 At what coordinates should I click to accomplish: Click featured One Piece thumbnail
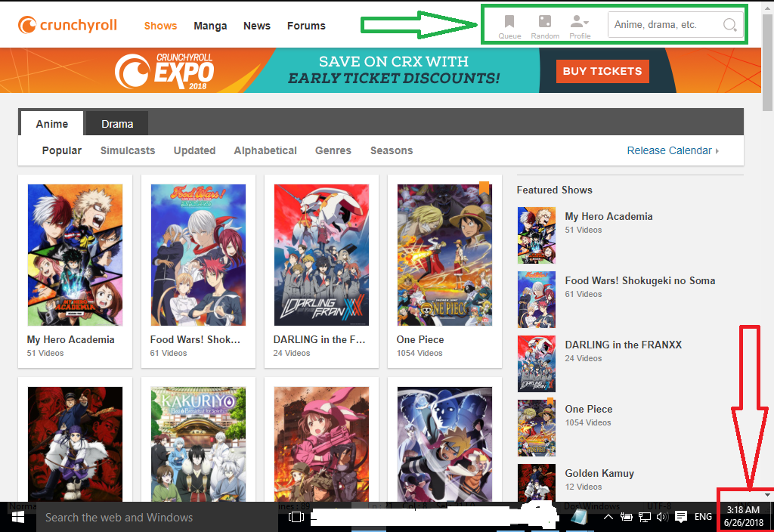537,428
